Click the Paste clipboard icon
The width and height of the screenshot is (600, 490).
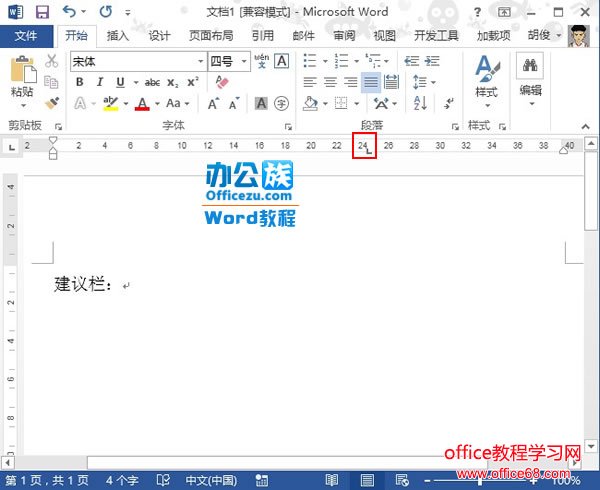pyautogui.click(x=23, y=69)
